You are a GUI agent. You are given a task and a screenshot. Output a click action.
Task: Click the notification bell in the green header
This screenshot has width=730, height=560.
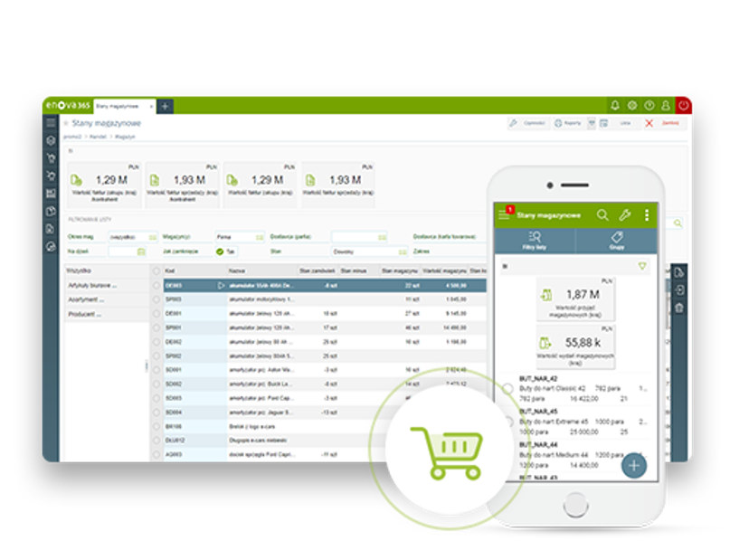tap(615, 106)
